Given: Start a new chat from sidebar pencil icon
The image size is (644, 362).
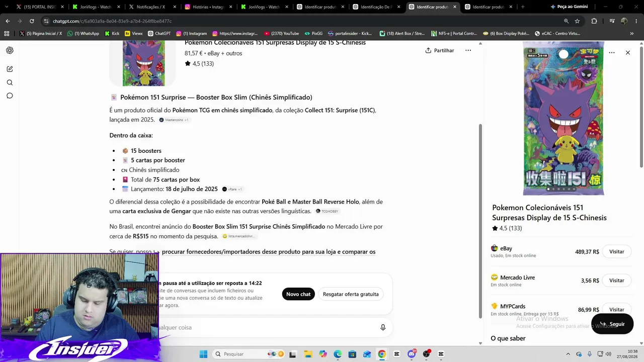Looking at the screenshot, I should (10, 69).
